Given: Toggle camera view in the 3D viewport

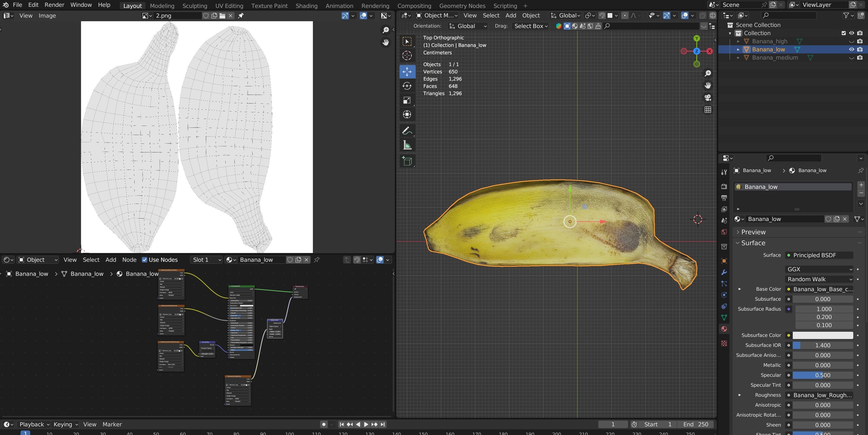Looking at the screenshot, I should [708, 98].
